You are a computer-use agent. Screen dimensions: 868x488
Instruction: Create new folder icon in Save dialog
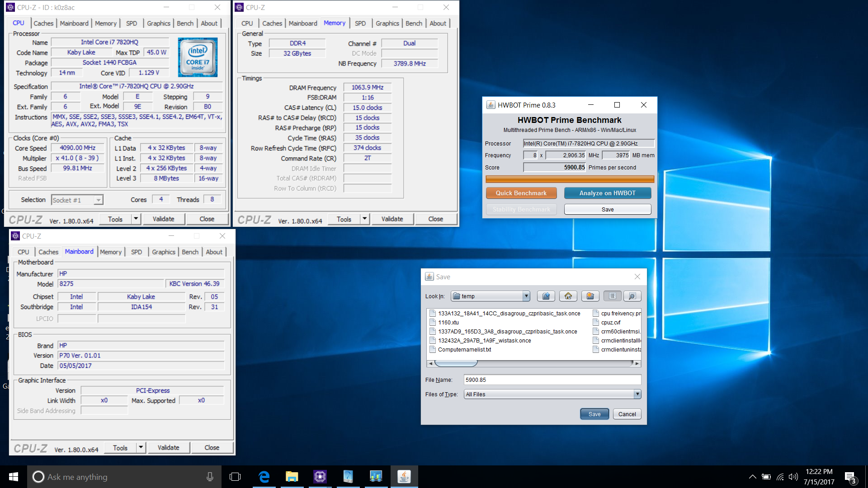click(590, 296)
